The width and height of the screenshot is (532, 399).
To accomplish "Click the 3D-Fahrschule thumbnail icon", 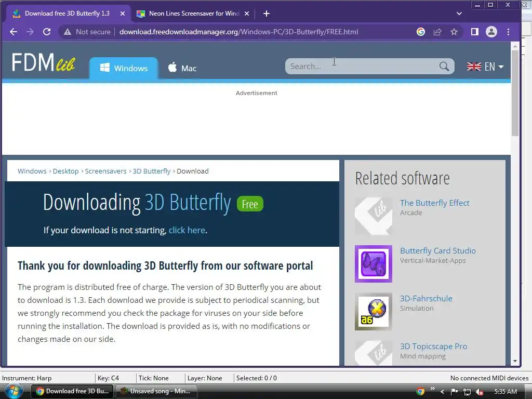I will (373, 312).
